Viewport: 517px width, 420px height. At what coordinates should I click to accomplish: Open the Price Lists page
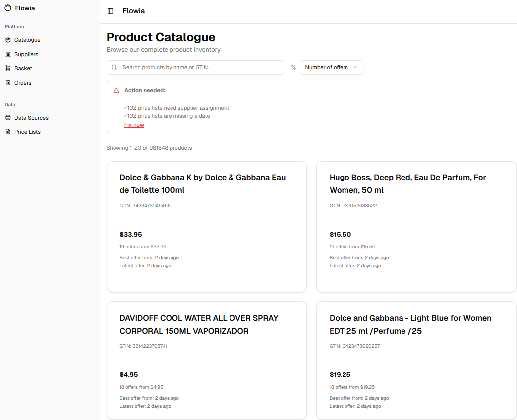[x=50, y=132]
